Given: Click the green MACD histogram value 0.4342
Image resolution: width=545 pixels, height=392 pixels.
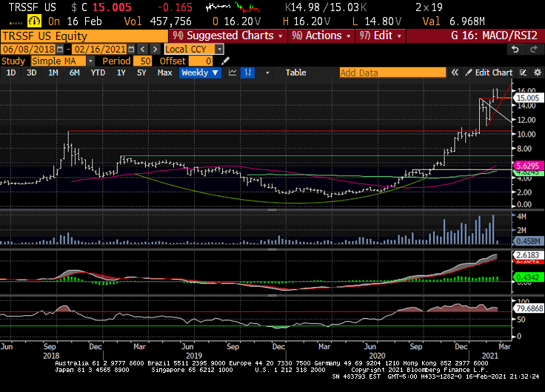Looking at the screenshot, I should [529, 277].
